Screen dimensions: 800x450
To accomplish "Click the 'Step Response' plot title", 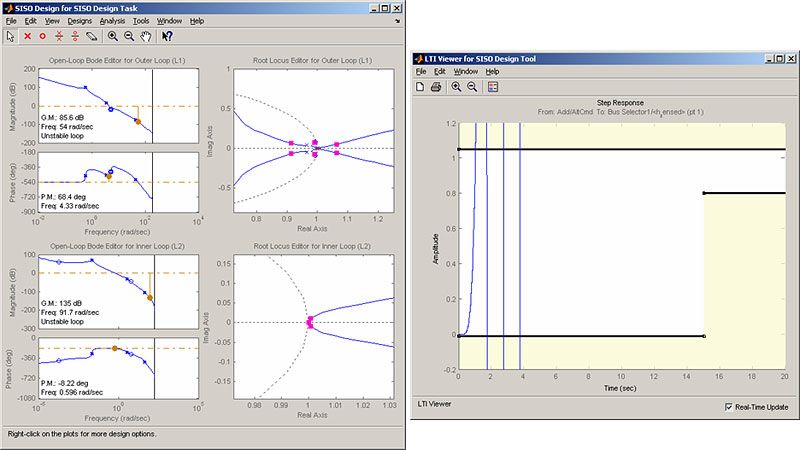I will [x=620, y=103].
